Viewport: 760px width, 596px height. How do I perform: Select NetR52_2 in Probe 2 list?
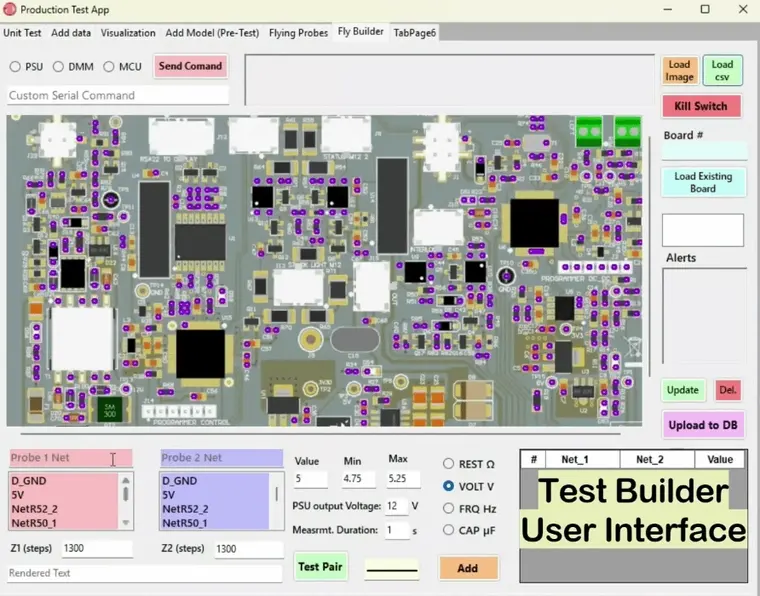click(215, 509)
